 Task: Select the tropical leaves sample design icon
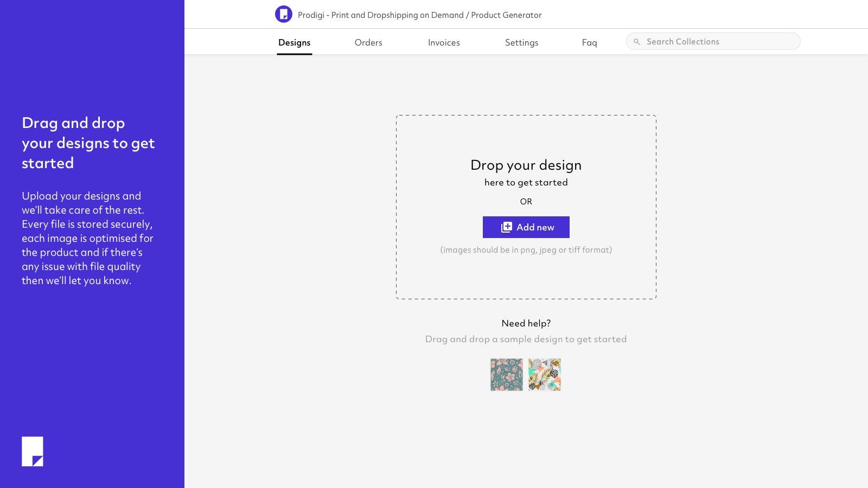pyautogui.click(x=544, y=374)
